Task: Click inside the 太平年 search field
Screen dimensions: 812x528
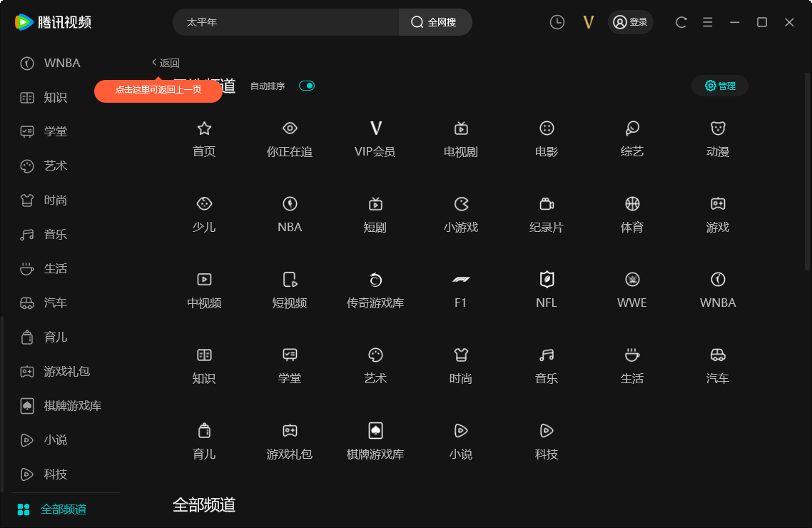Action: [285, 22]
